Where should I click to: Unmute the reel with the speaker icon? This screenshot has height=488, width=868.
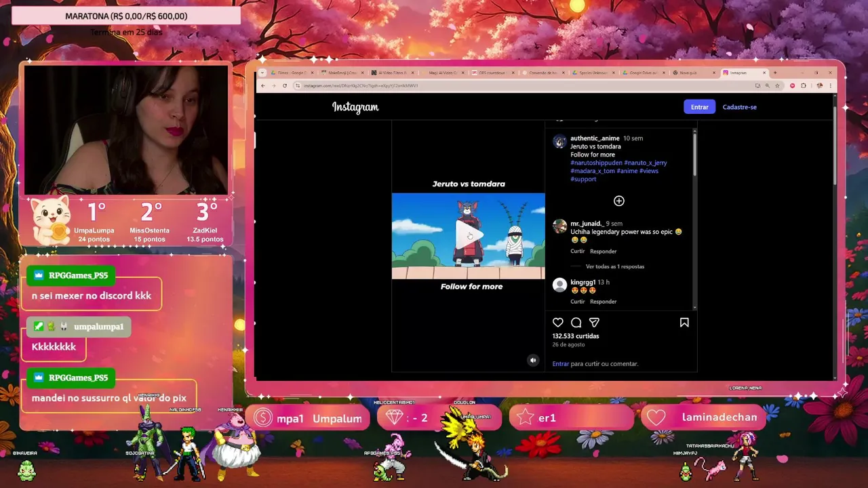[x=533, y=361]
